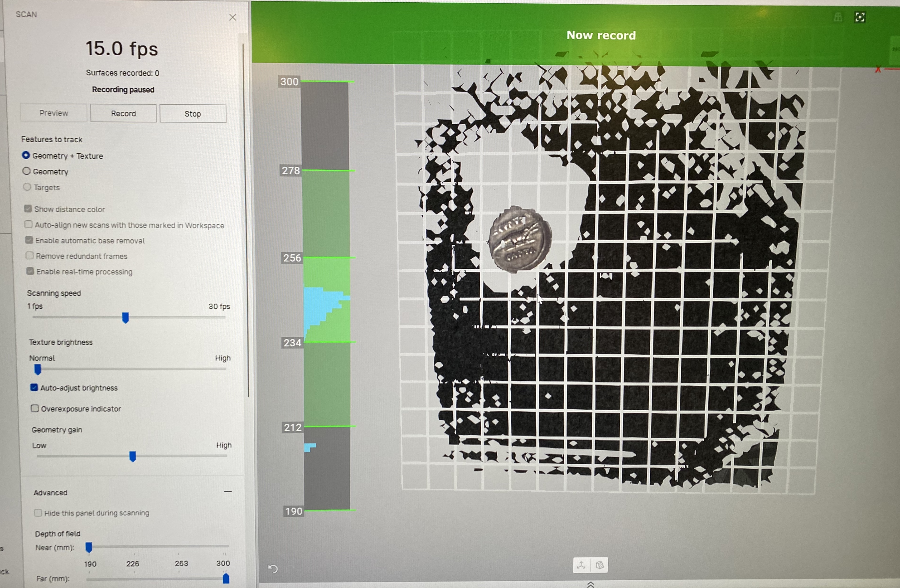900x588 pixels.
Task: Click the 3D axes icon below the viewport
Action: coord(582,565)
